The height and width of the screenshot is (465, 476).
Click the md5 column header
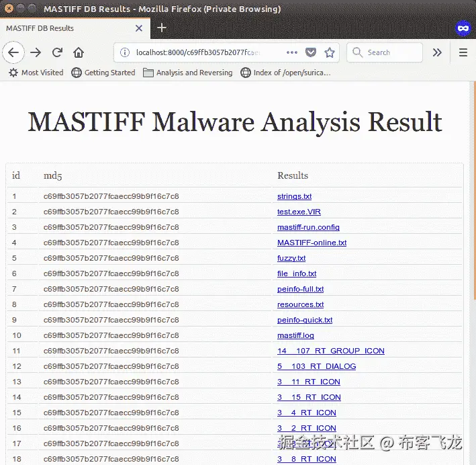click(x=52, y=175)
